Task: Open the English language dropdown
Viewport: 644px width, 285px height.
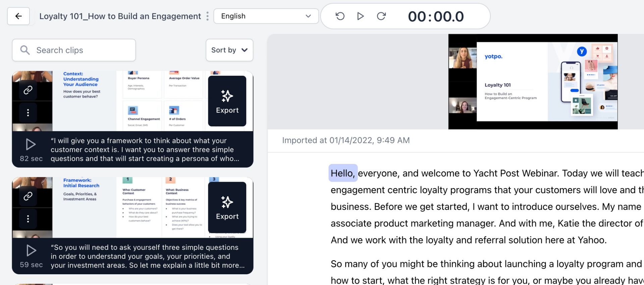Action: (x=266, y=16)
